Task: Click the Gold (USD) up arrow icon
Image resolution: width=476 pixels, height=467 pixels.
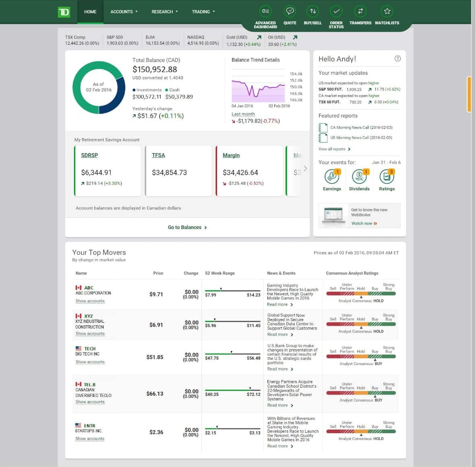Action: click(259, 37)
